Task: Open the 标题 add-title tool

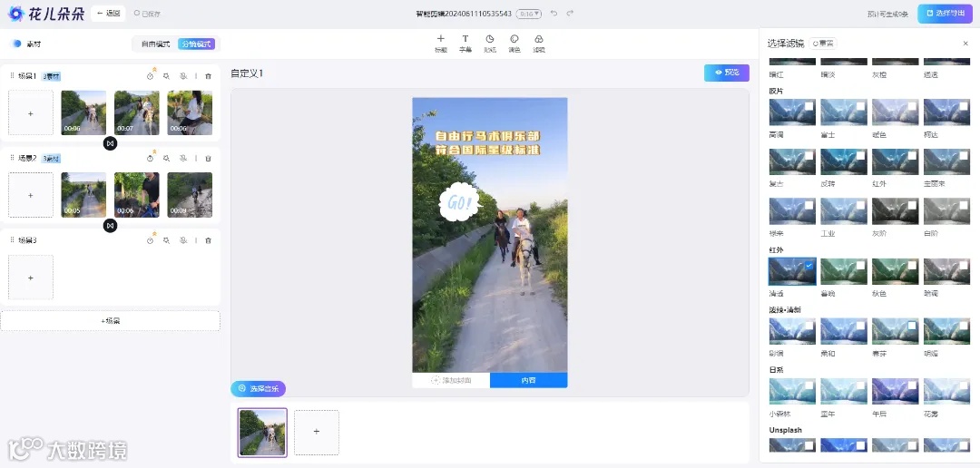Action: point(441,44)
